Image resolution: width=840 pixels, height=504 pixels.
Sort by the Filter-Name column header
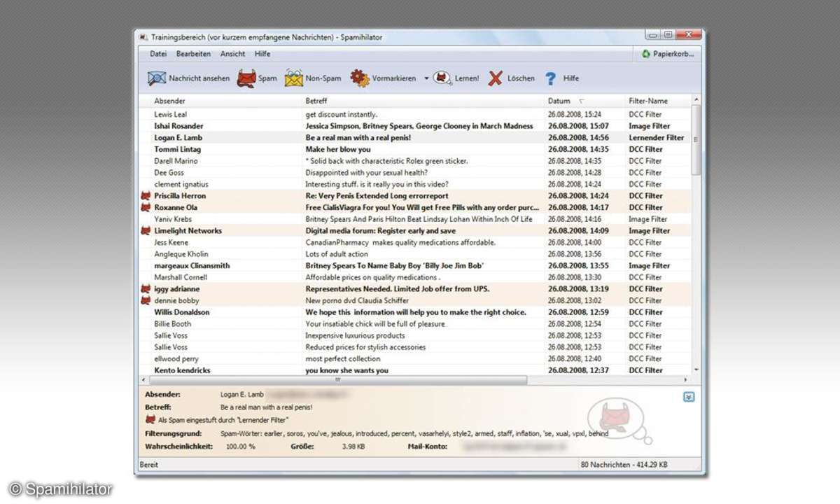click(658, 101)
